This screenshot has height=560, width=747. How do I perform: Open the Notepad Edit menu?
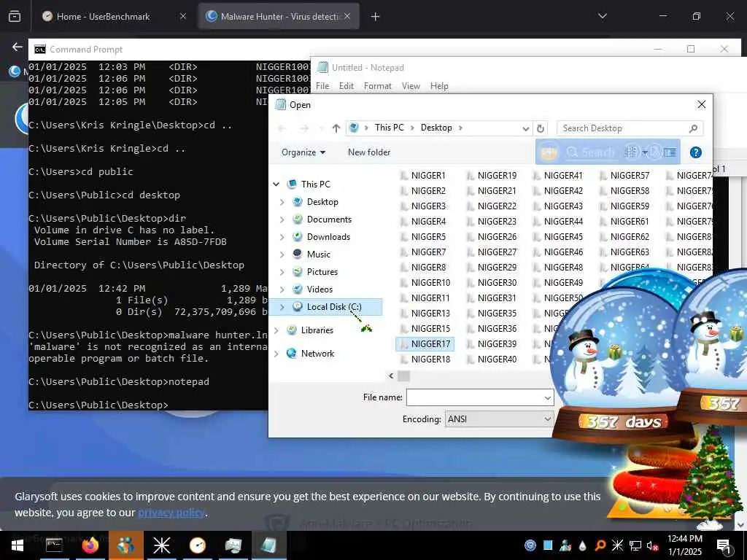point(347,86)
